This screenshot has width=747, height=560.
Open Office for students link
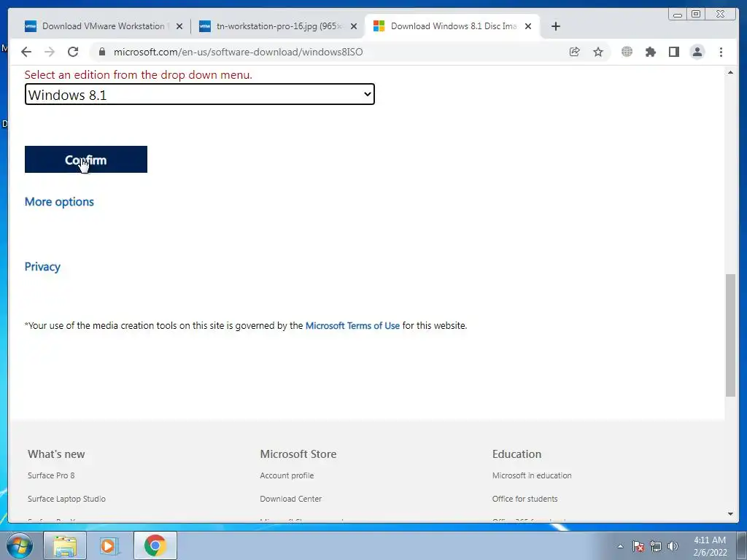tap(525, 499)
